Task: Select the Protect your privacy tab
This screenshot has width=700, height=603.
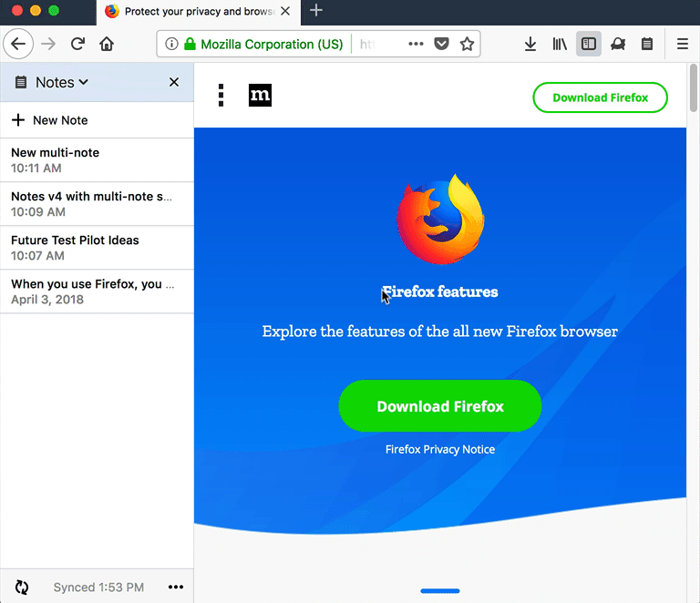Action: point(198,12)
